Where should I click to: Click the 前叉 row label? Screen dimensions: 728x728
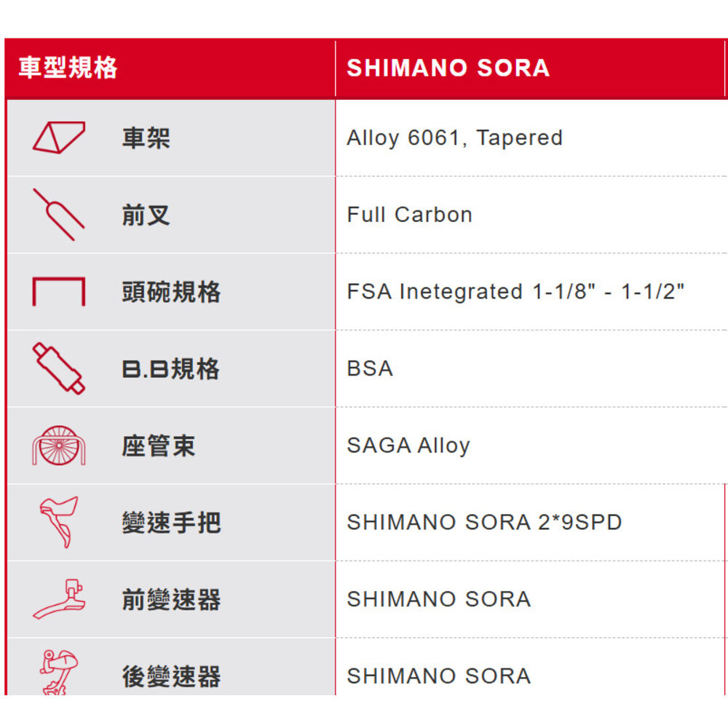click(146, 215)
